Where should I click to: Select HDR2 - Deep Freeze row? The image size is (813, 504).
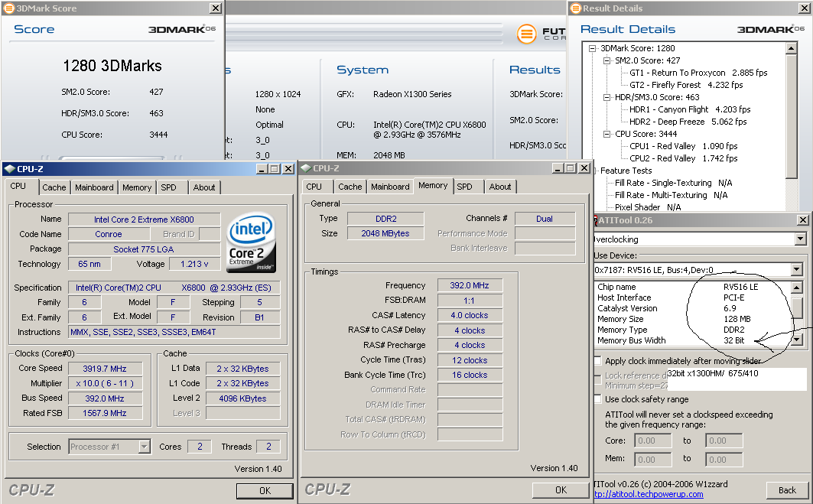coord(688,122)
